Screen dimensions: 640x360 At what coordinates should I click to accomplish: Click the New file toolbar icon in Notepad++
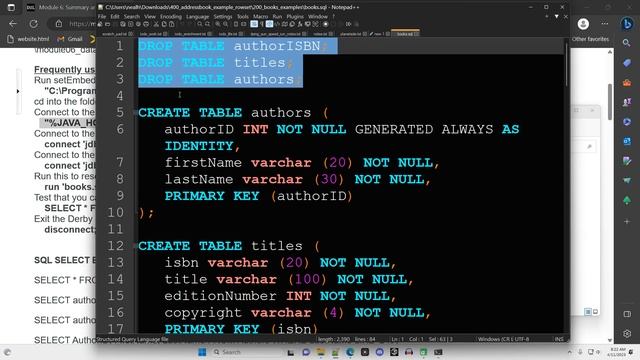click(100, 24)
